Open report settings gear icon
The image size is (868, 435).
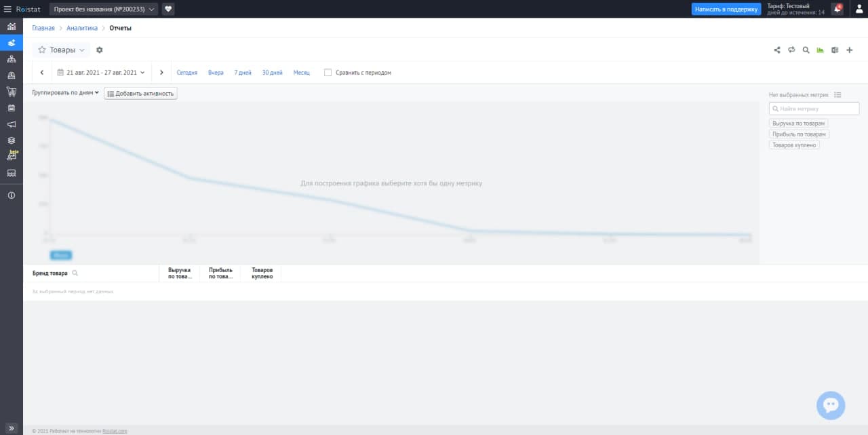[100, 50]
